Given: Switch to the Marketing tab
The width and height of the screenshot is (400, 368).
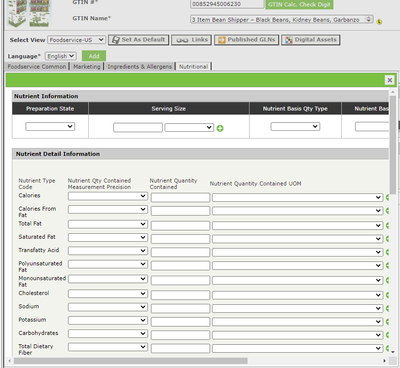Looking at the screenshot, I should coord(87,67).
